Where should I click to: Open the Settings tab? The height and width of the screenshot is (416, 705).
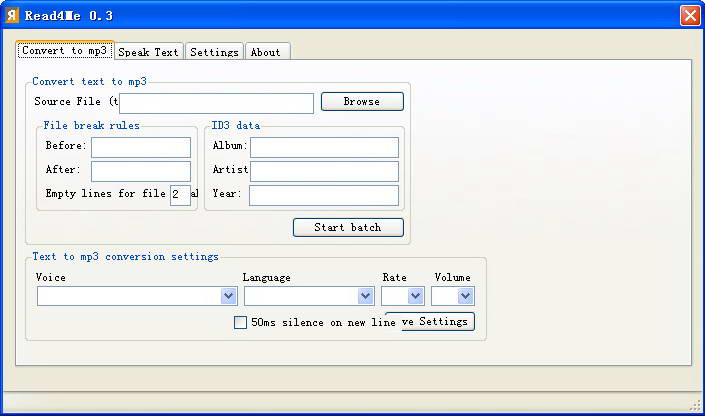click(x=214, y=52)
